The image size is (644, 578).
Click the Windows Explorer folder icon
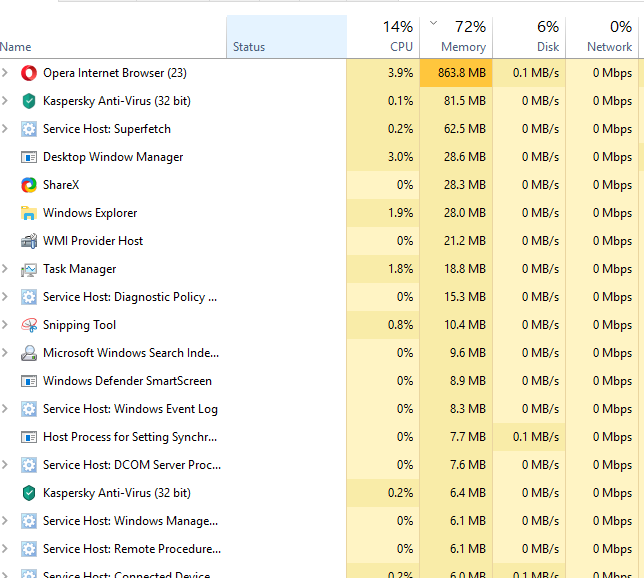[x=29, y=213]
